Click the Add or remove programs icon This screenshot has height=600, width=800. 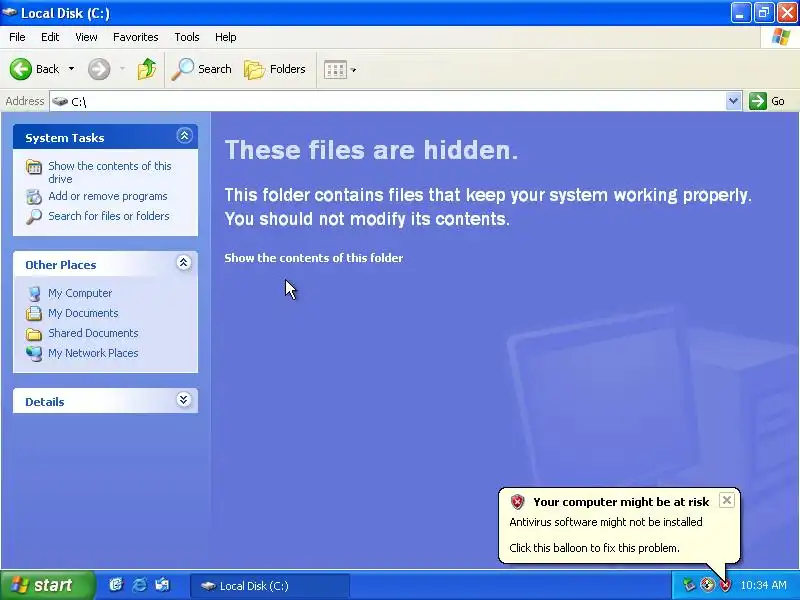click(x=34, y=196)
